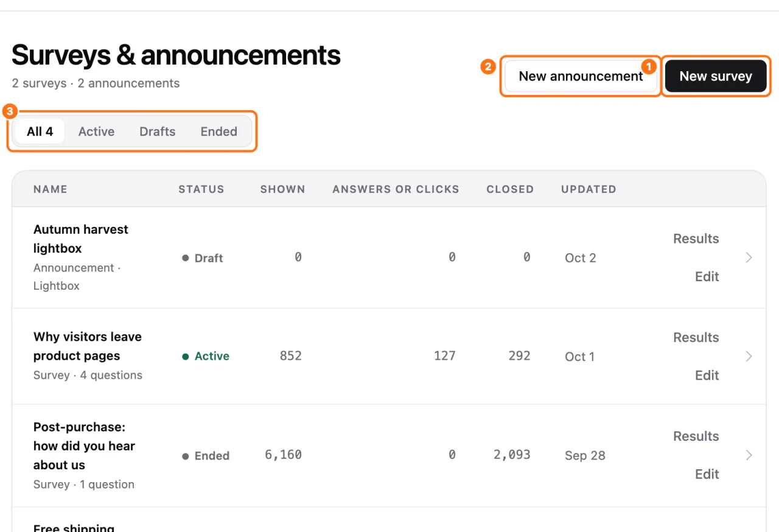Click the Sep 28 updated date
Image resolution: width=779 pixels, height=532 pixels.
585,456
